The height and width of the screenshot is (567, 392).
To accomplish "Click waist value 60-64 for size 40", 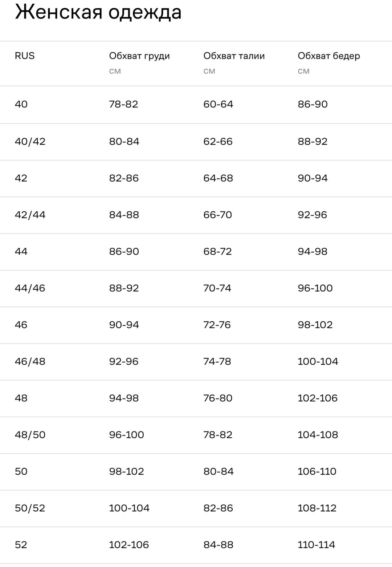I will [218, 104].
